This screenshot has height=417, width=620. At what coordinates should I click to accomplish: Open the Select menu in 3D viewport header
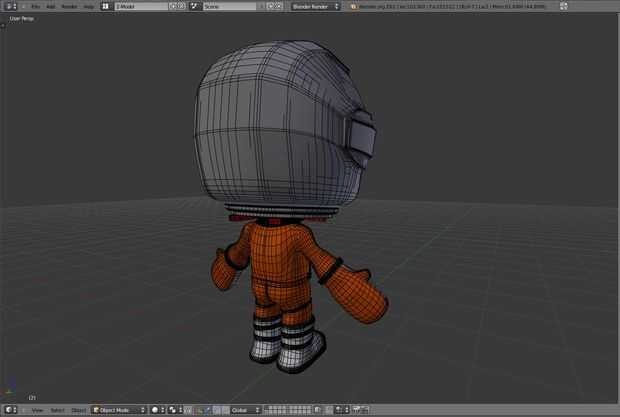pyautogui.click(x=57, y=410)
